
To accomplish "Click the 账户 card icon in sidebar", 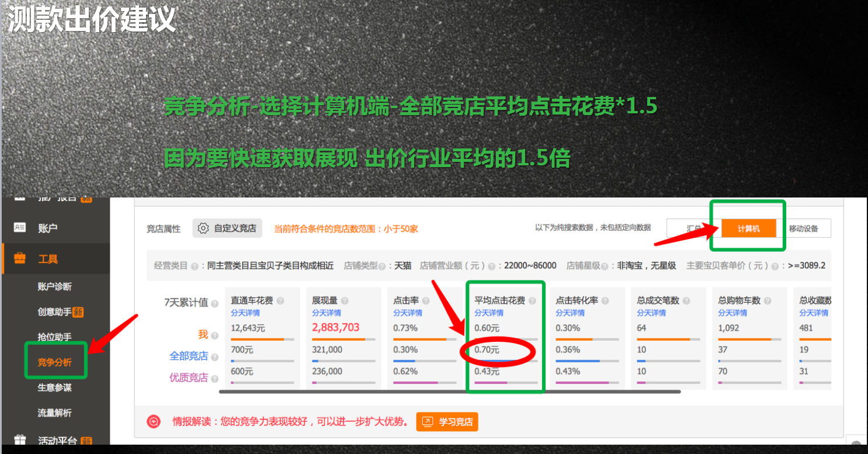I will point(20,228).
